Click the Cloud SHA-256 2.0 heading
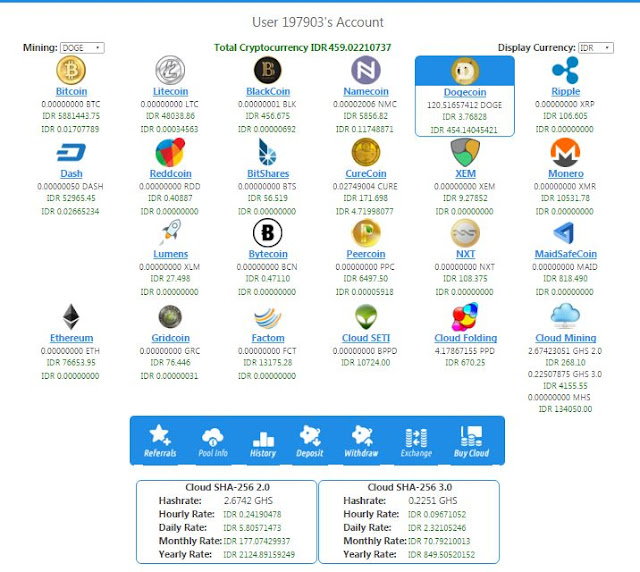Screen dimensions: 640x572 227,487
